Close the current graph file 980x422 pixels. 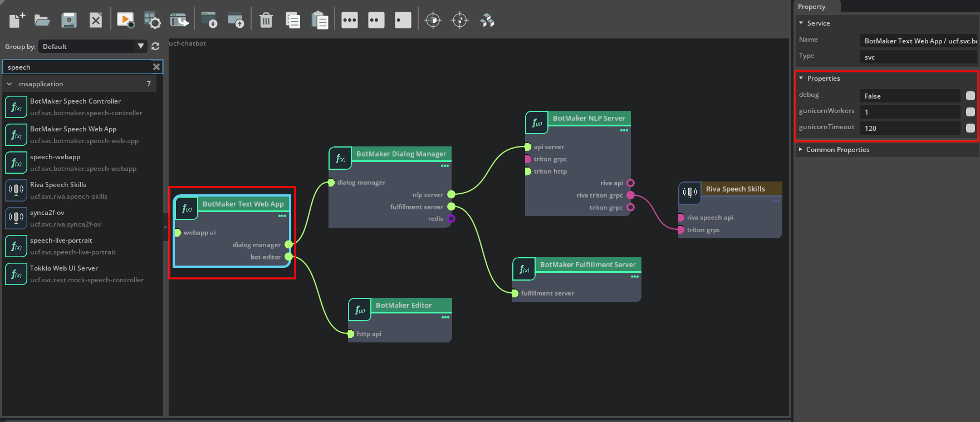tap(96, 21)
